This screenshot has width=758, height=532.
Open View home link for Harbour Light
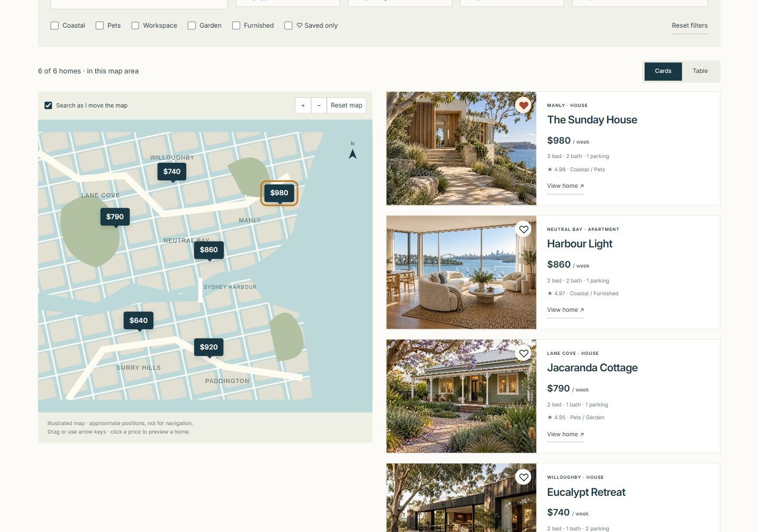pos(565,310)
